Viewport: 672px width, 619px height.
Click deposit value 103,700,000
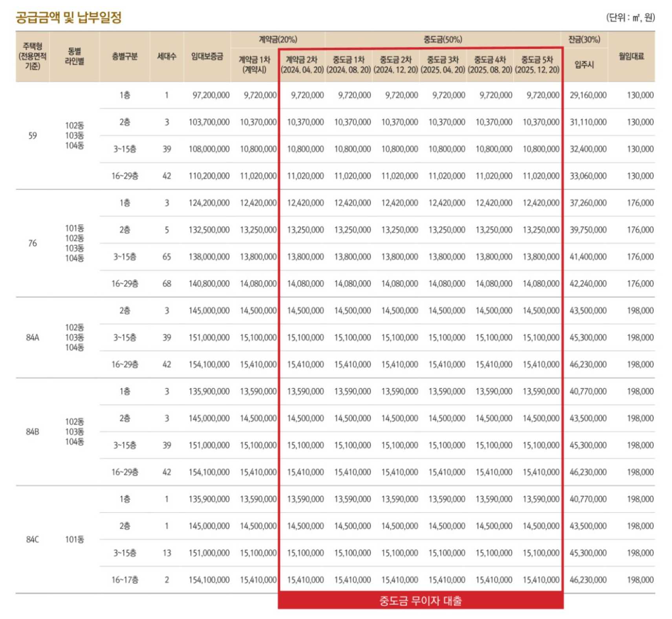[x=209, y=122]
